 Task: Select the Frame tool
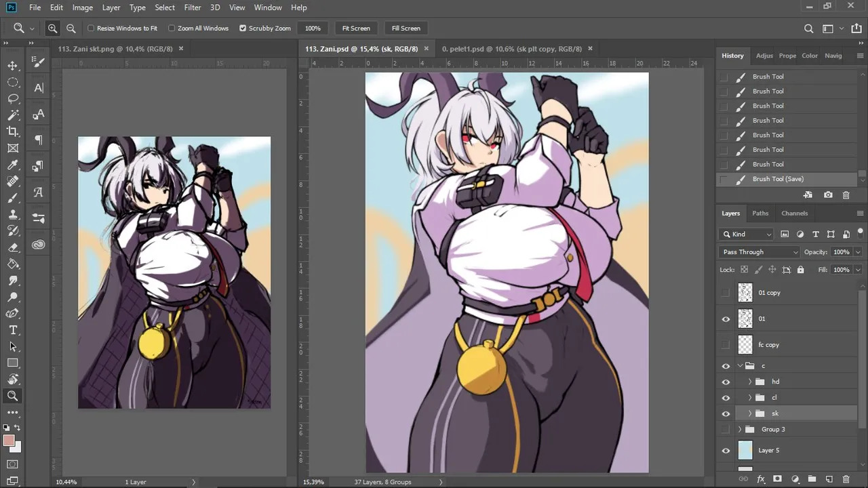click(12, 148)
